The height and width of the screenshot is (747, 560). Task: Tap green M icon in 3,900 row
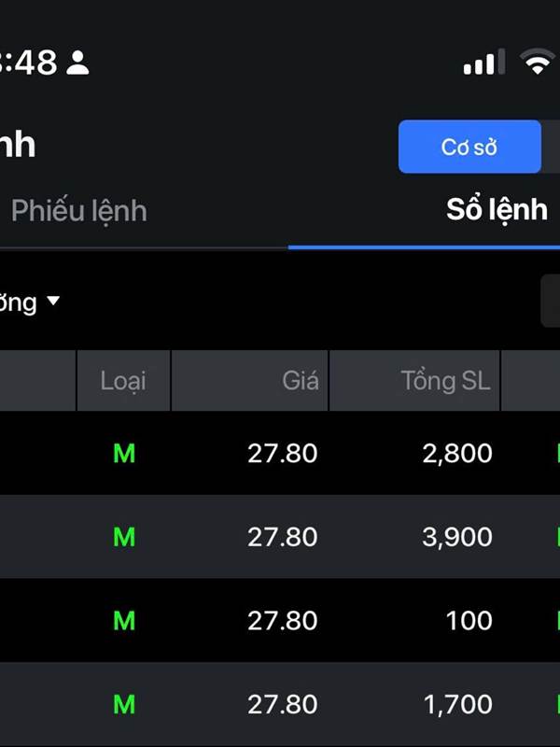[124, 537]
